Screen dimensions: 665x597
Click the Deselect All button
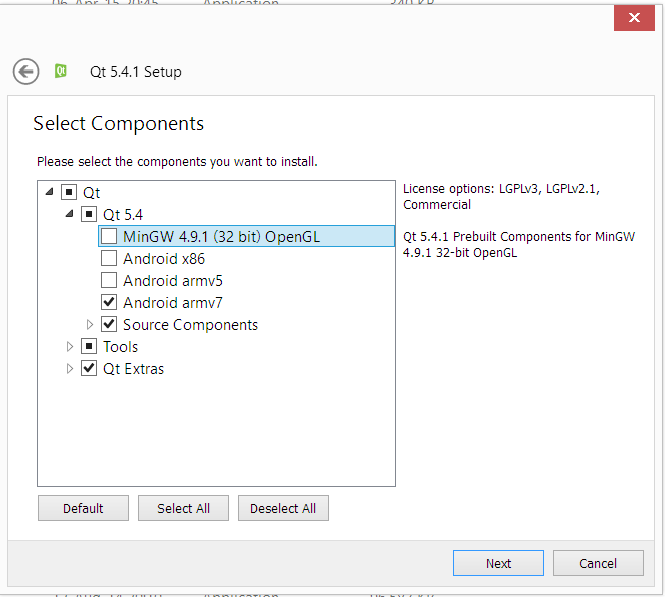[x=283, y=508]
